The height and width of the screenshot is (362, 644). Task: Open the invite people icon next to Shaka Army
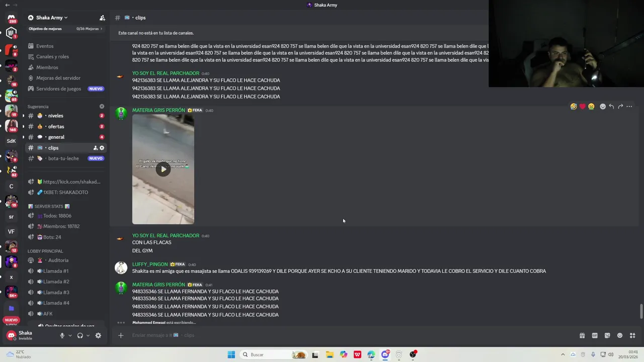102,18
